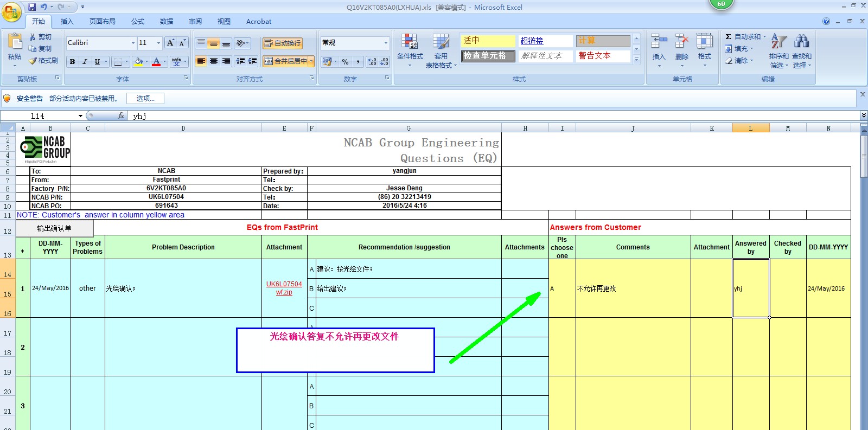Switch to the 插入 ribbon tab
Viewport: 868px width, 430px height.
tap(67, 22)
